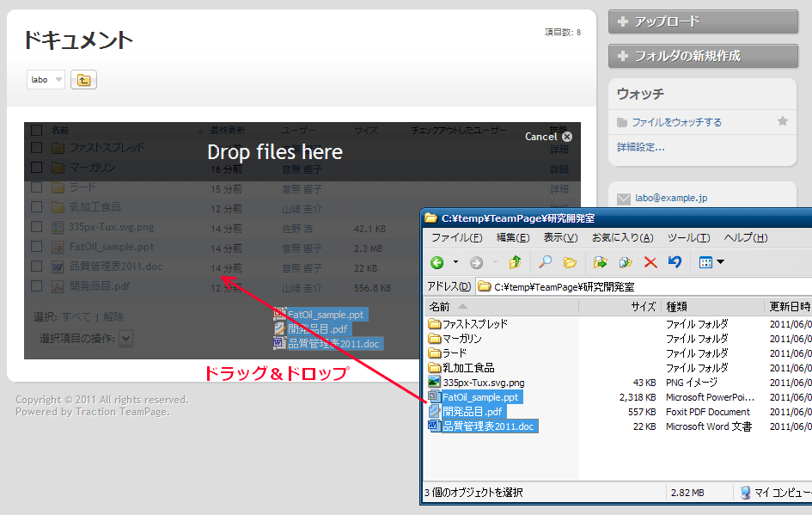
Task: Open the 選択項目の操作 dropdown
Action: click(125, 339)
